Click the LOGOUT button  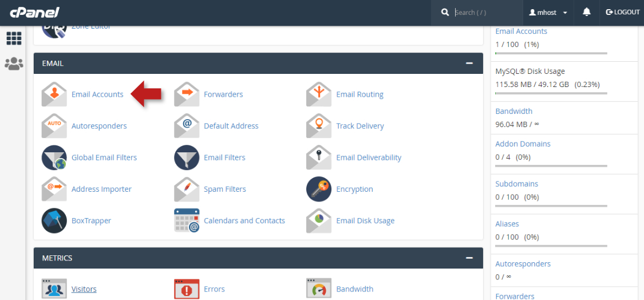coord(622,12)
